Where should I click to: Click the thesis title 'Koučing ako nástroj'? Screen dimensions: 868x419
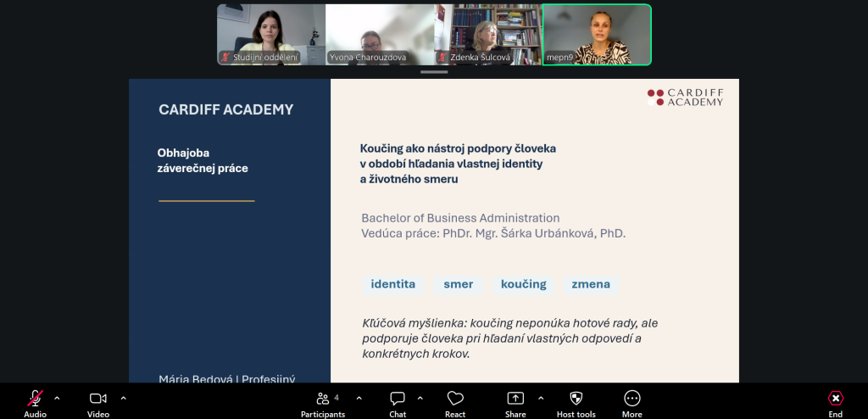click(x=458, y=164)
